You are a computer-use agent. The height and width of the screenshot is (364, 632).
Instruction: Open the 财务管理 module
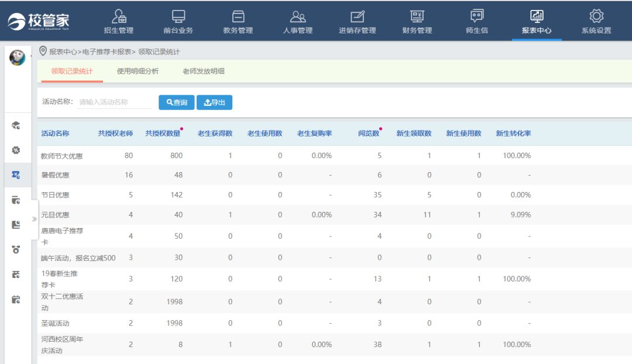click(417, 22)
